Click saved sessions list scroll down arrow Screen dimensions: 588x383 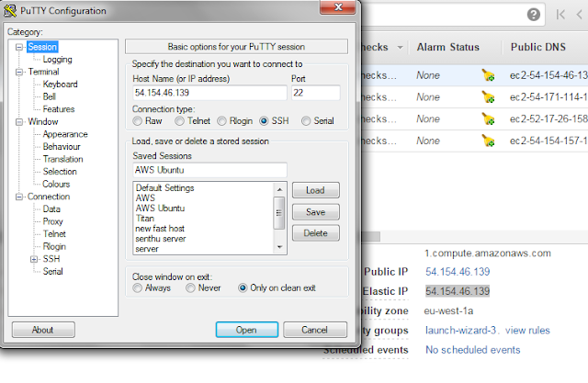279,247
